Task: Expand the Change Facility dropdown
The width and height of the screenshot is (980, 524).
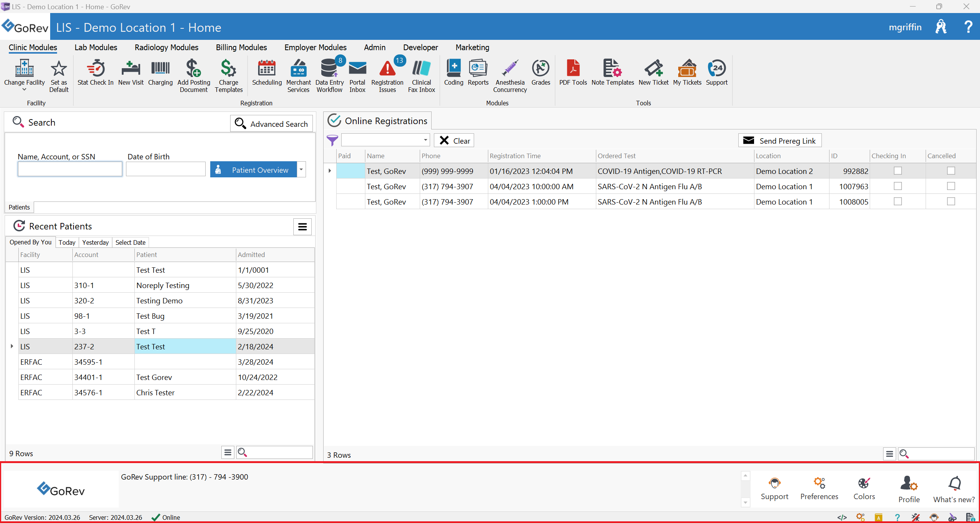Action: [25, 89]
